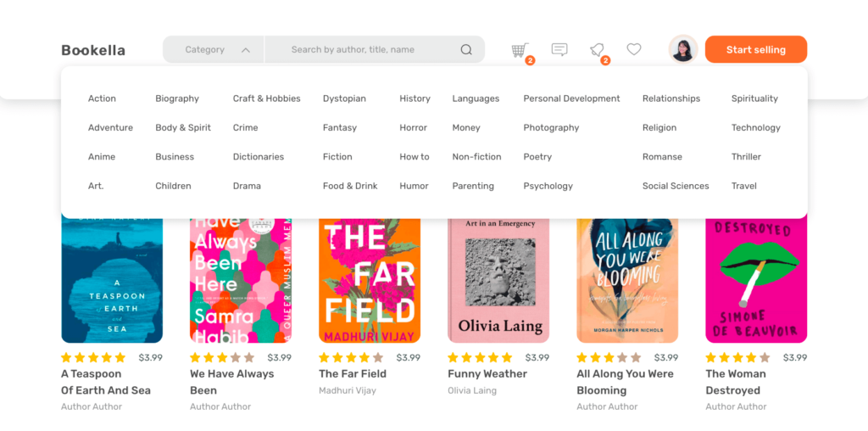Click the Start selling button
The image size is (868, 431).
[x=755, y=49]
